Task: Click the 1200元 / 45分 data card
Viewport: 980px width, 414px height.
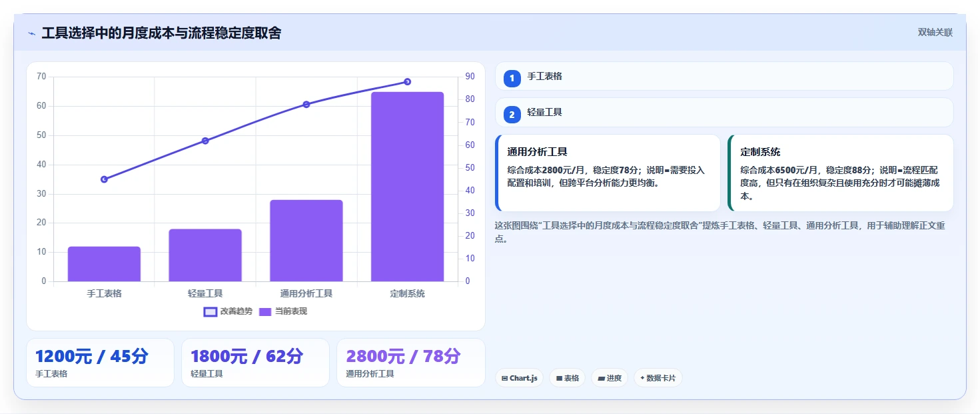Action: click(x=100, y=363)
